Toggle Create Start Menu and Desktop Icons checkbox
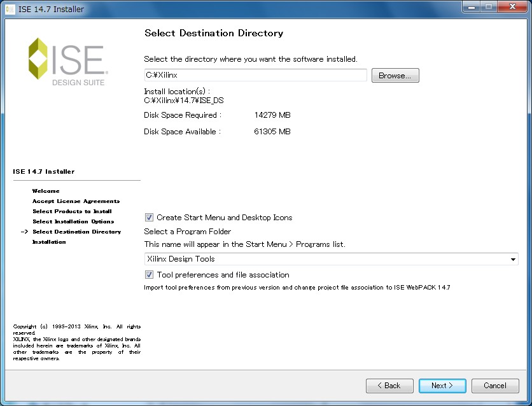 [x=149, y=218]
